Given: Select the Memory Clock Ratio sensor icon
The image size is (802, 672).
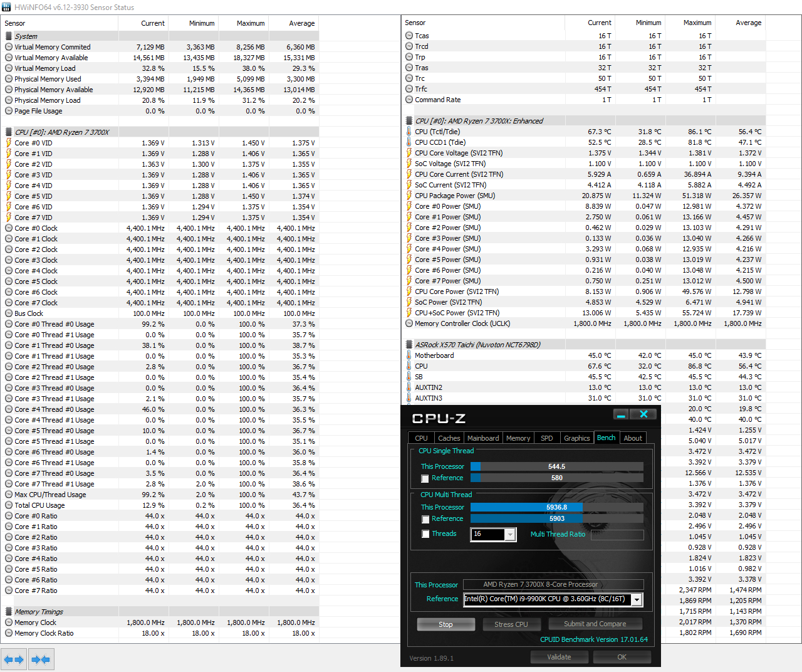Looking at the screenshot, I should (9, 633).
